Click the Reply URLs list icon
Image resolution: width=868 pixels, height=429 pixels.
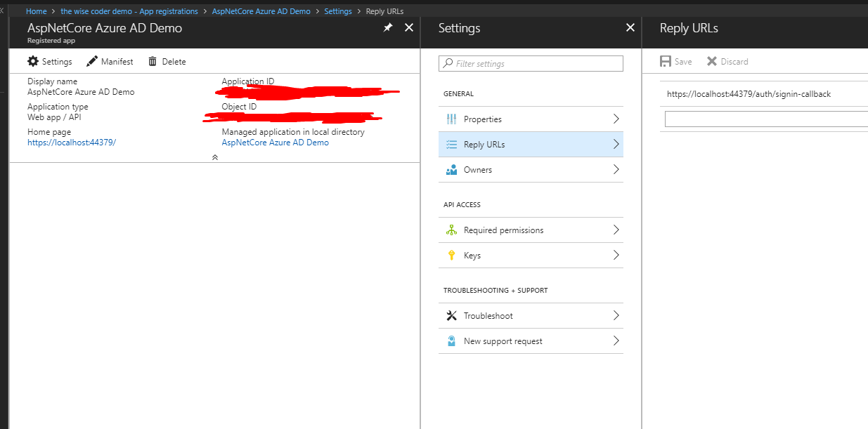click(x=451, y=145)
